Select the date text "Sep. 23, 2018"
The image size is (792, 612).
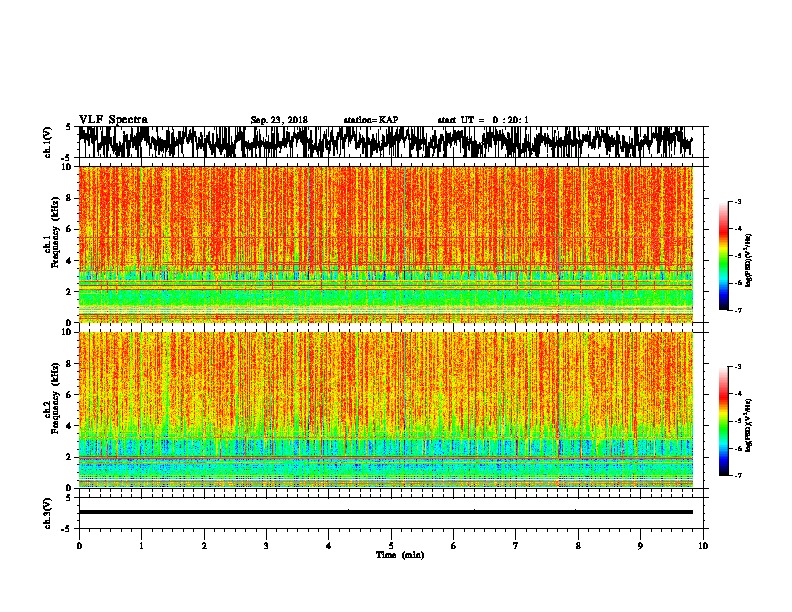pyautogui.click(x=279, y=120)
